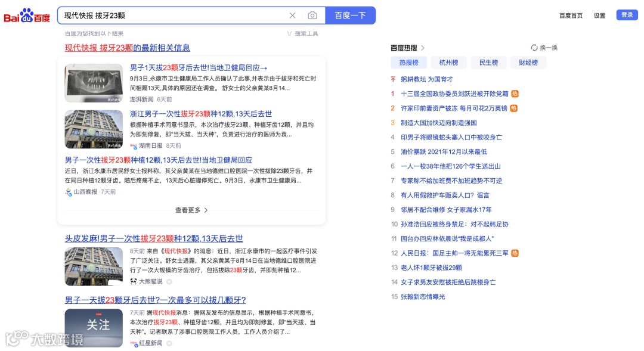Click 澎湃新闻 source label
Image resolution: width=644 pixels, height=351 pixels.
click(141, 100)
